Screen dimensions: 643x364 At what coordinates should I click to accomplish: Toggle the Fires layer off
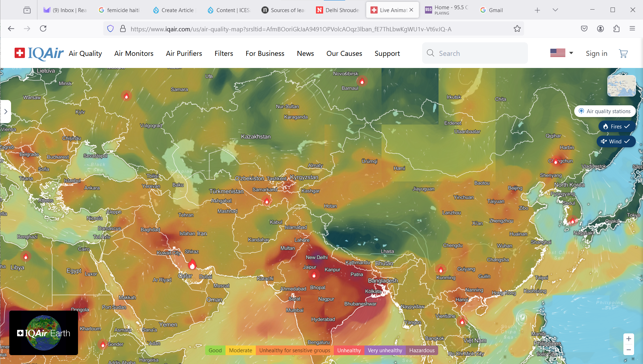point(617,127)
